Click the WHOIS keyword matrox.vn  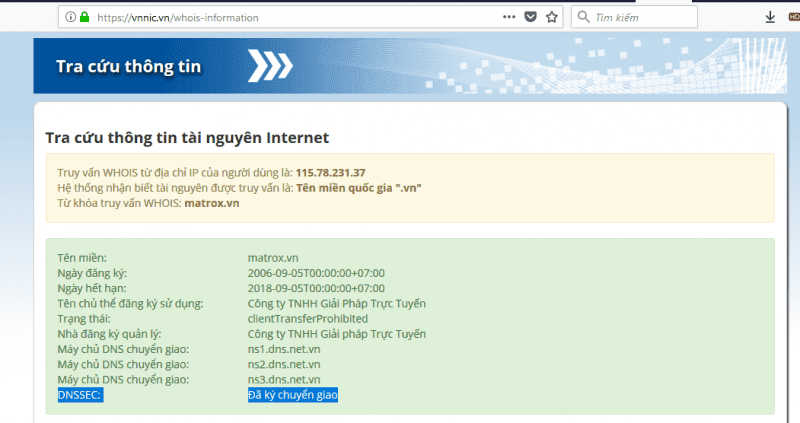pyautogui.click(x=212, y=204)
